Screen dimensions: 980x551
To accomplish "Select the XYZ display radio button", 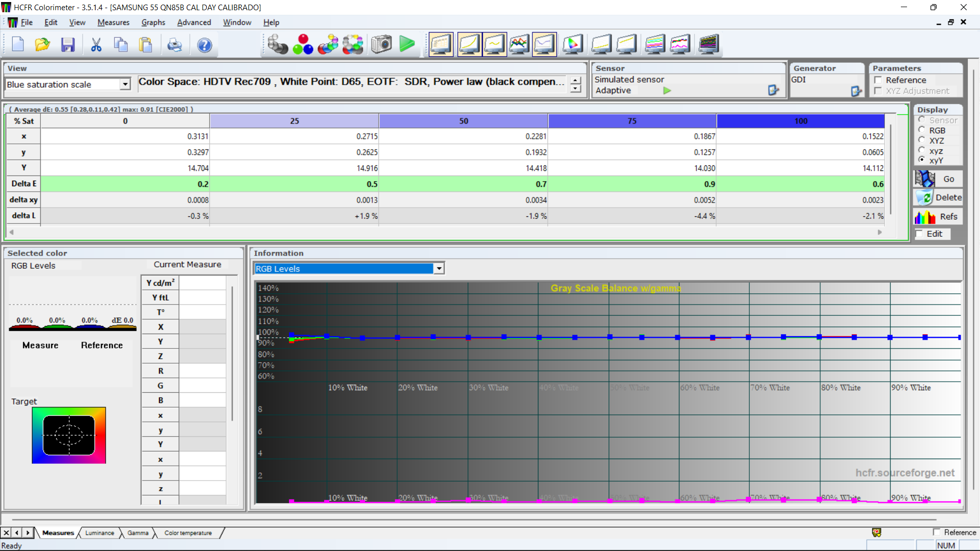I will click(x=922, y=140).
